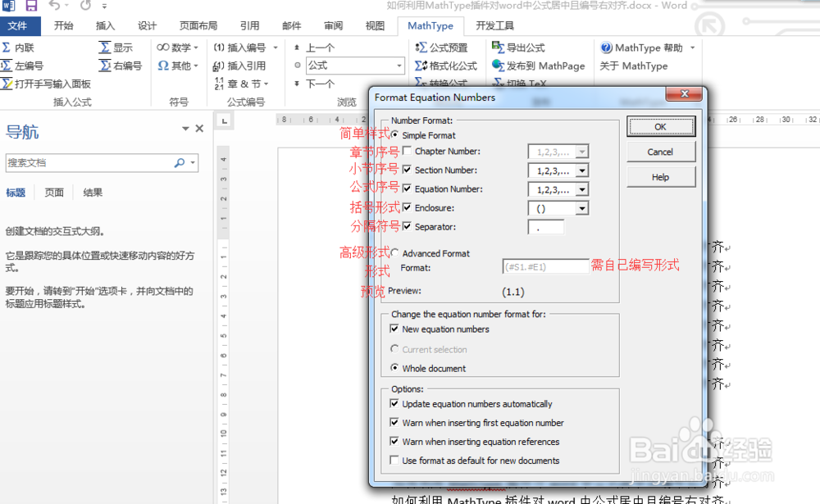Switch to the 开发工具 ribbon tab
The width and height of the screenshot is (820, 504).
(494, 25)
